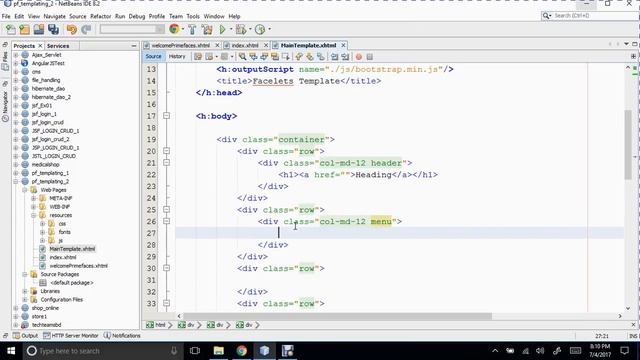Click the Source view button
Image resolution: width=640 pixels, height=360 pixels.
(x=153, y=57)
